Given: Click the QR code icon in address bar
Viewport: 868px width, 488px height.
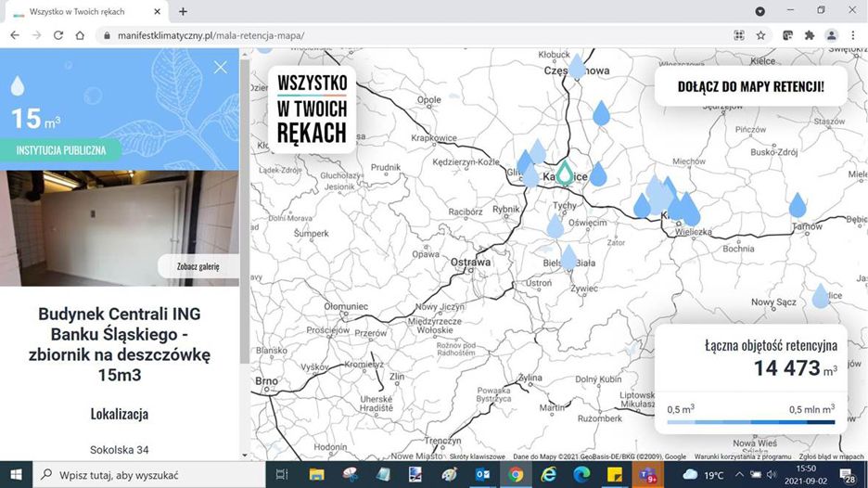Looking at the screenshot, I should (x=739, y=35).
